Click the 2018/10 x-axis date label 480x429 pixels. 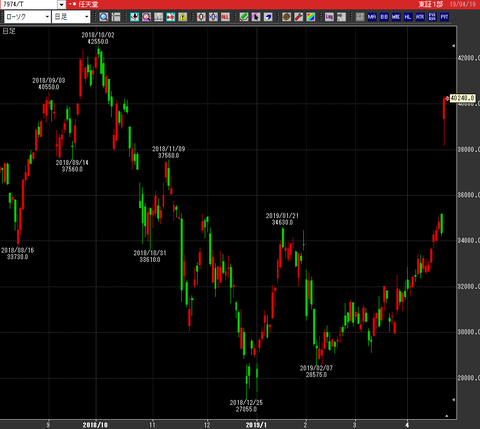pyautogui.click(x=95, y=425)
